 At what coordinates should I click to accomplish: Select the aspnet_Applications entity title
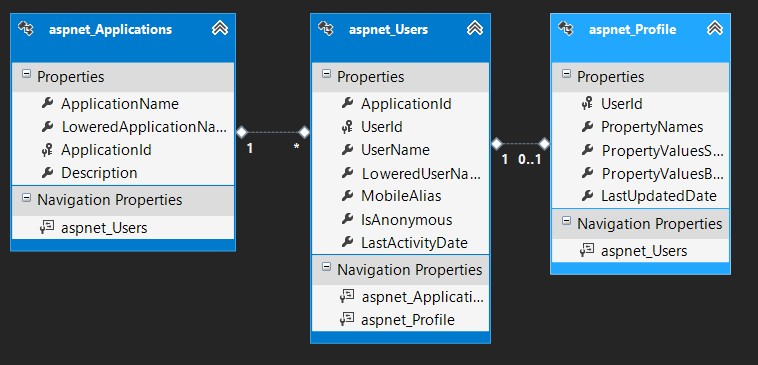(x=110, y=29)
